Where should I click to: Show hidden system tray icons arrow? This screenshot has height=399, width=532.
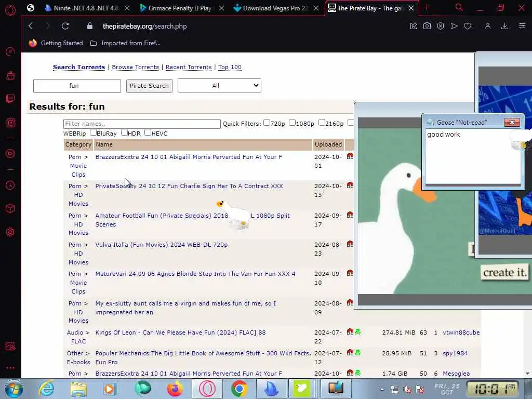[382, 389]
